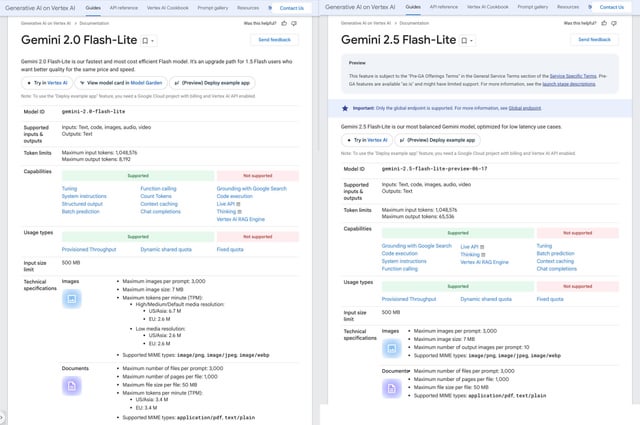Screen dimensions: 640x425
Task: Click Documents icon in Gemini 2.0 specifications
Action: [x=71, y=386]
